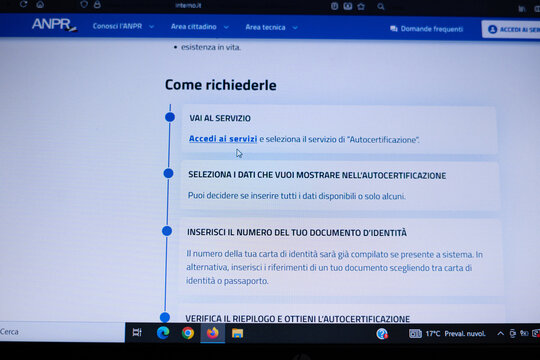Open the Area tecnica menu
This screenshot has height=360, width=540.
265,28
